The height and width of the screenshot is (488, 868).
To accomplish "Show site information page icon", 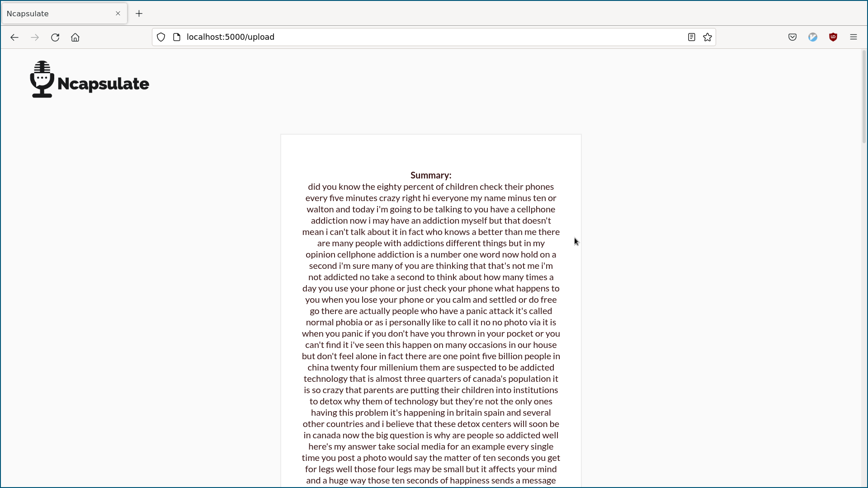I will (x=177, y=37).
